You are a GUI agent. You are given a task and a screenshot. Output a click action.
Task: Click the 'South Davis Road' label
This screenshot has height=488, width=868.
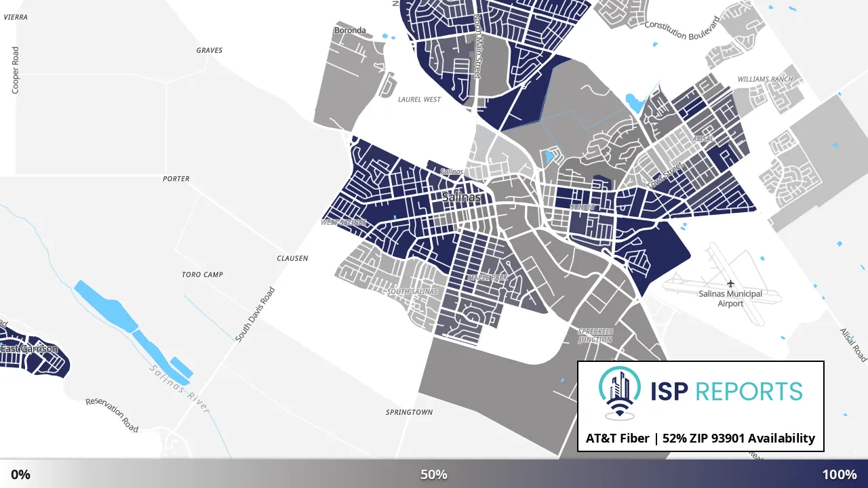click(x=255, y=314)
